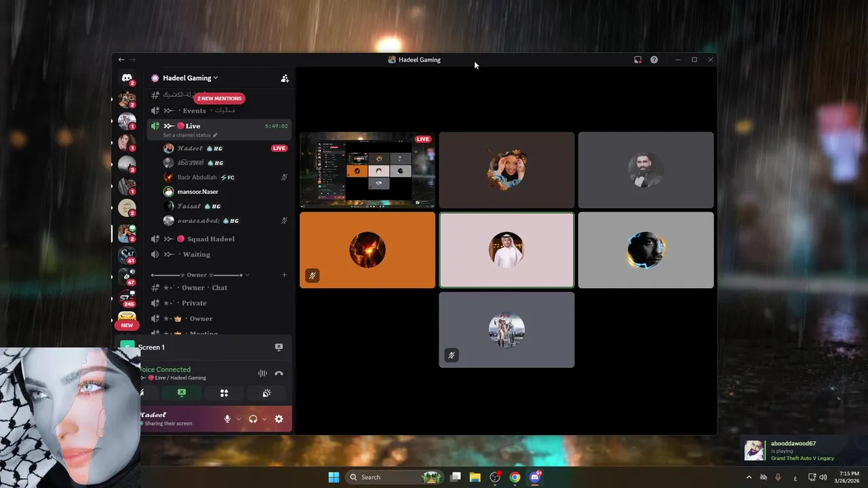The width and height of the screenshot is (868, 488).
Task: Click the taskbar Search box
Action: pos(395,477)
